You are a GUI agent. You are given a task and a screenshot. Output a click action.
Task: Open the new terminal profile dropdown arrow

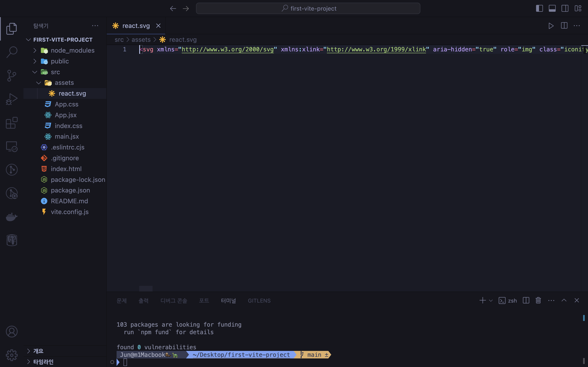(491, 301)
